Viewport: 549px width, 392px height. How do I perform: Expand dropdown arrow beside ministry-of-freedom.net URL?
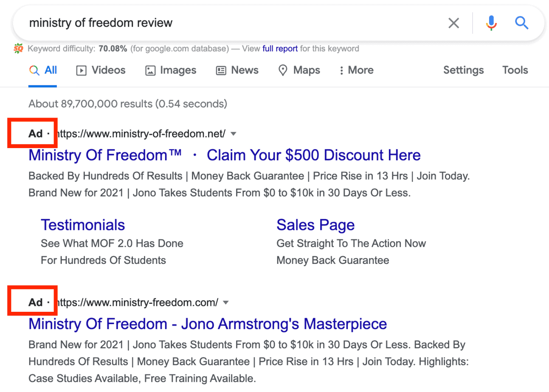[x=233, y=134]
